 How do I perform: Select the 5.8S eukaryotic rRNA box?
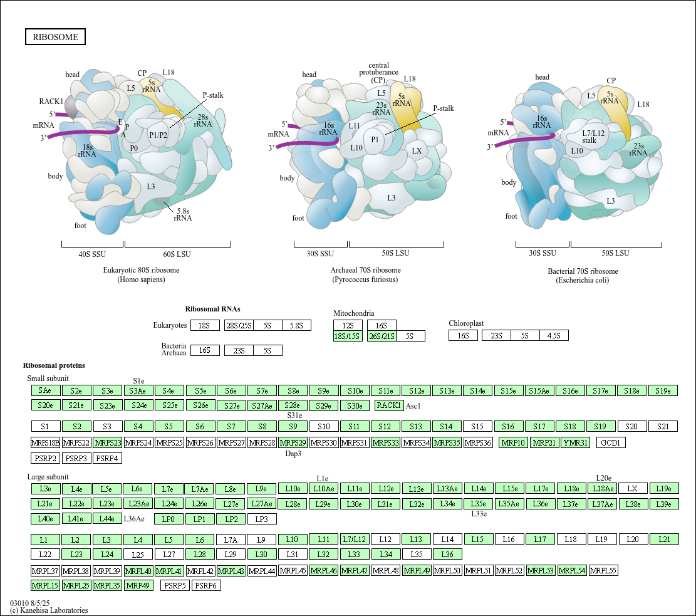click(x=297, y=326)
